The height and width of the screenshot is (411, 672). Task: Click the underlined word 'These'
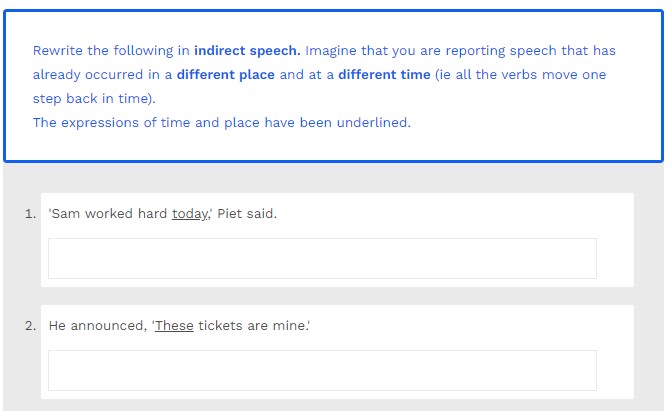point(174,326)
